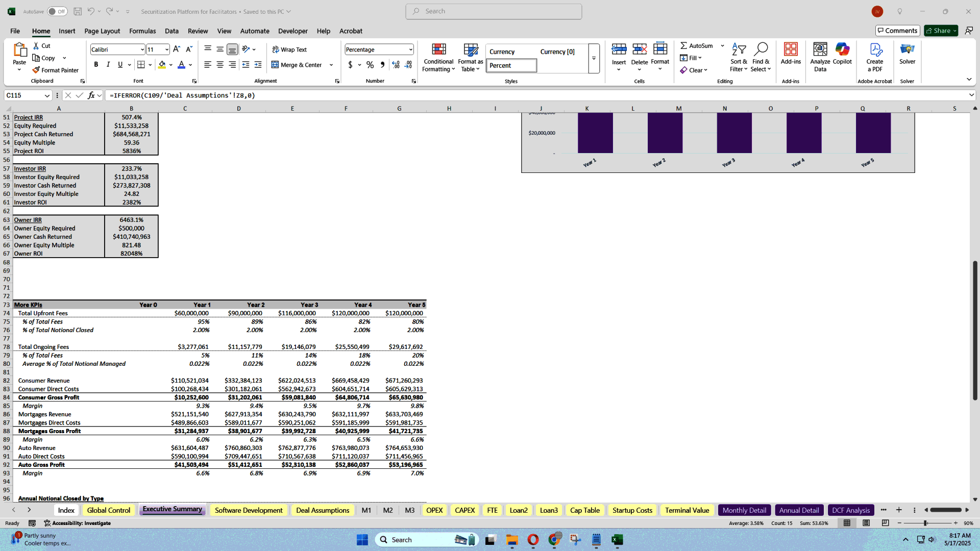Select the Format Painter brush

36,70
